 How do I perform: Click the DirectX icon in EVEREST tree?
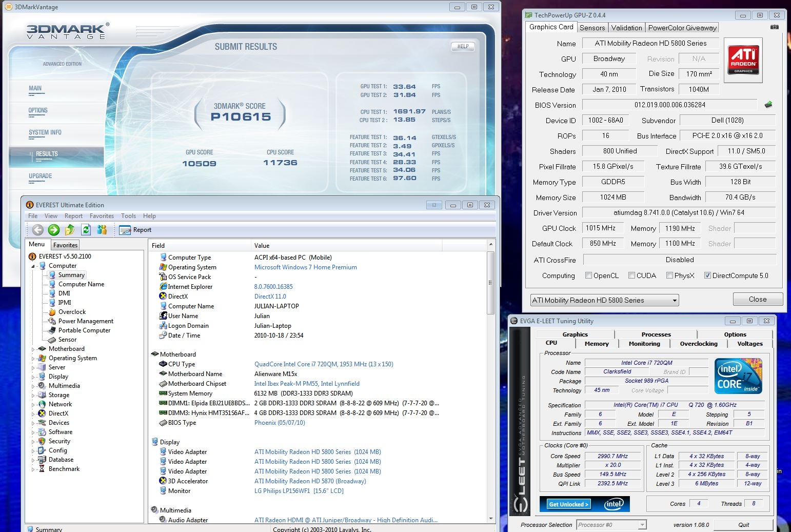tap(42, 413)
